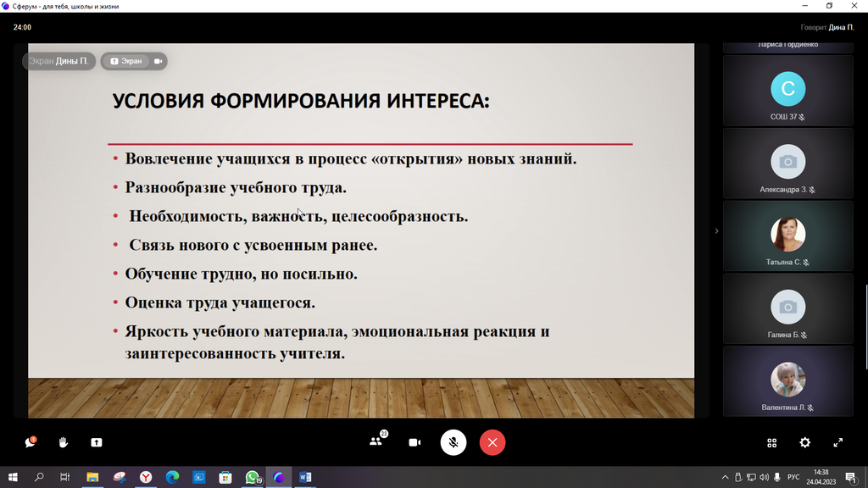Click the bullet Обучение трудно, но посильно
Screen dimensions: 868x488
point(241,274)
